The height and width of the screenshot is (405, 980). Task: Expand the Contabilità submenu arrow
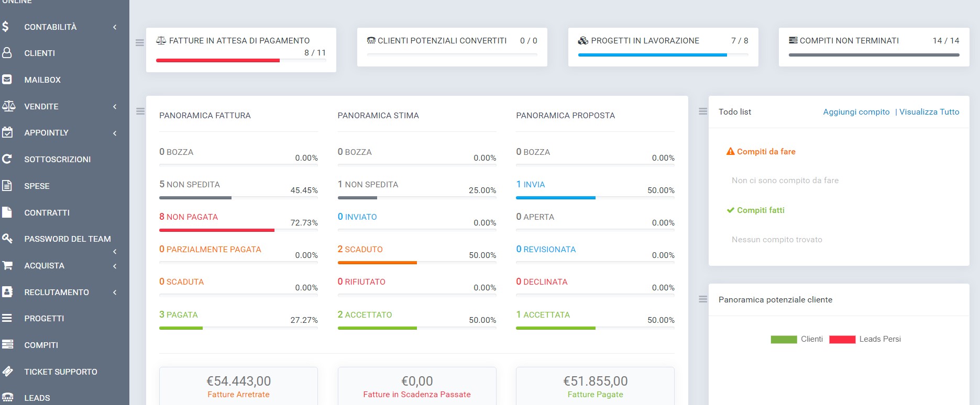pyautogui.click(x=115, y=27)
